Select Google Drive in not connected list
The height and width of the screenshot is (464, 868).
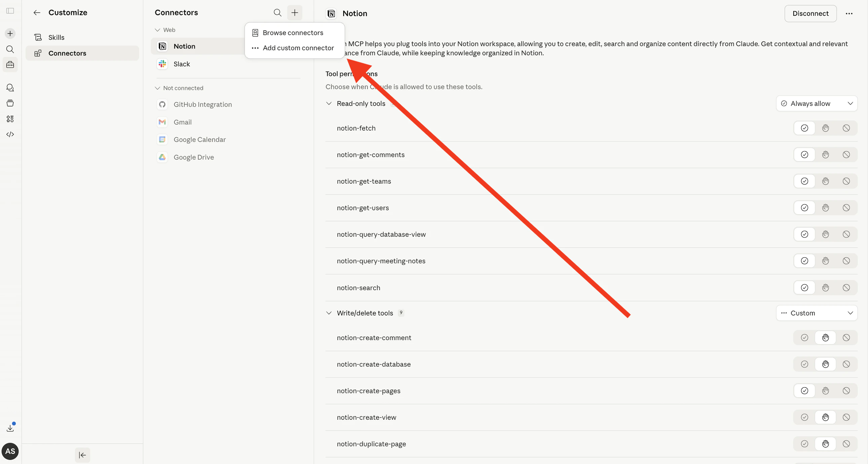click(x=193, y=157)
